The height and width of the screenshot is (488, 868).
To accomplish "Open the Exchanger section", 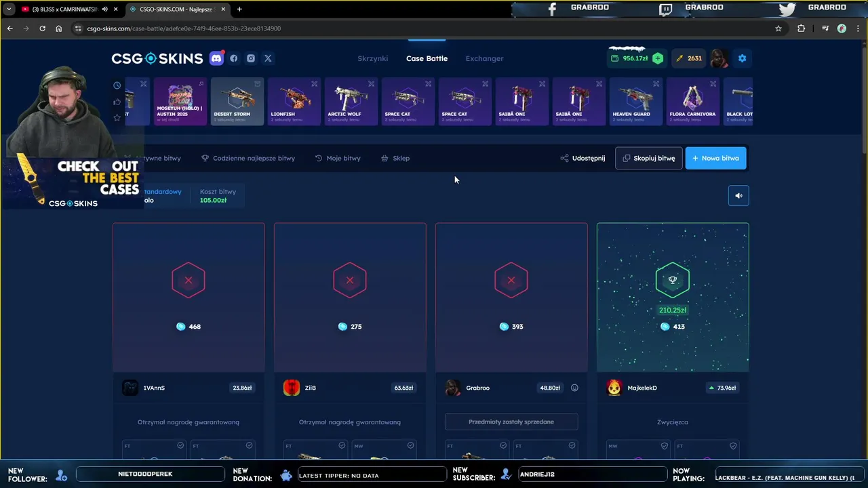I will pyautogui.click(x=484, y=58).
